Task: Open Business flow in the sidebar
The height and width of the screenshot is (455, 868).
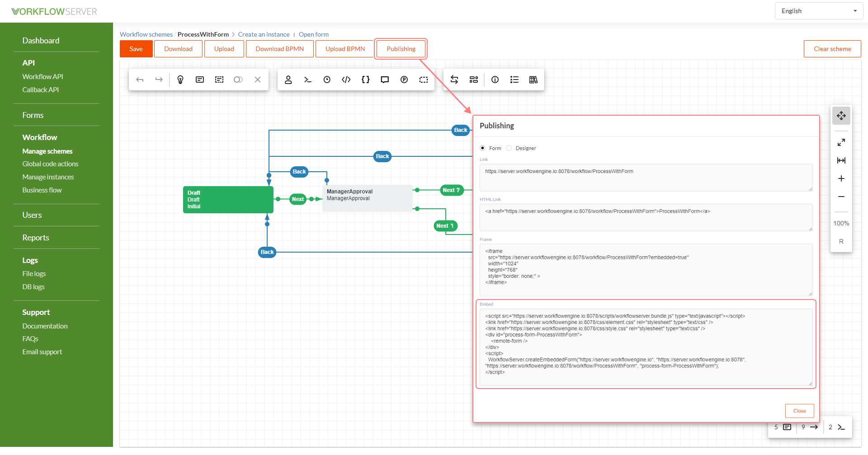Action: (42, 190)
